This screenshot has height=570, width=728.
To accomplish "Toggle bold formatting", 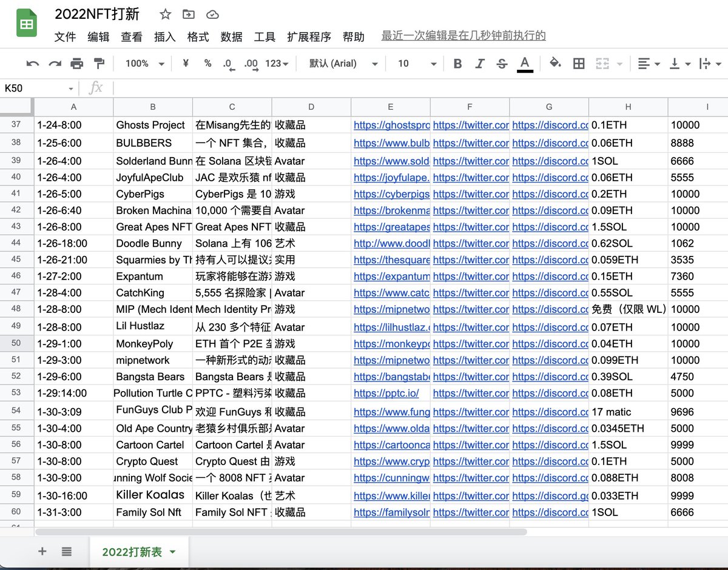I will [457, 64].
